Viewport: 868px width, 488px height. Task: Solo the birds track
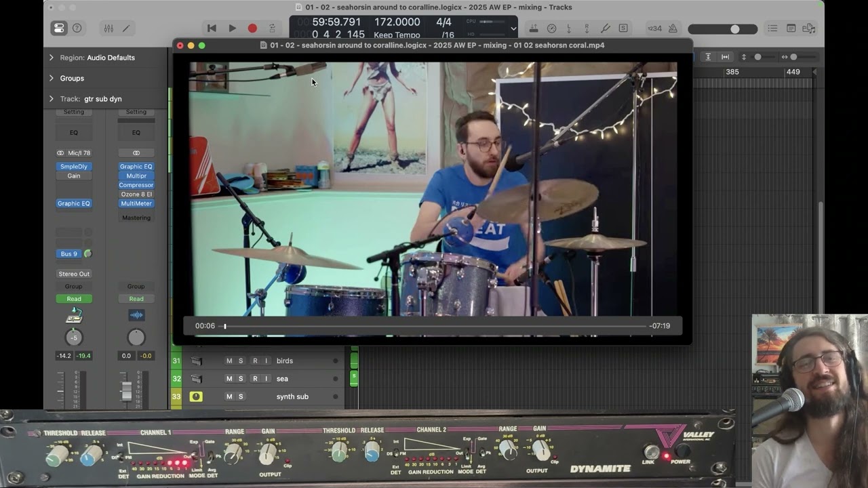pyautogui.click(x=240, y=361)
